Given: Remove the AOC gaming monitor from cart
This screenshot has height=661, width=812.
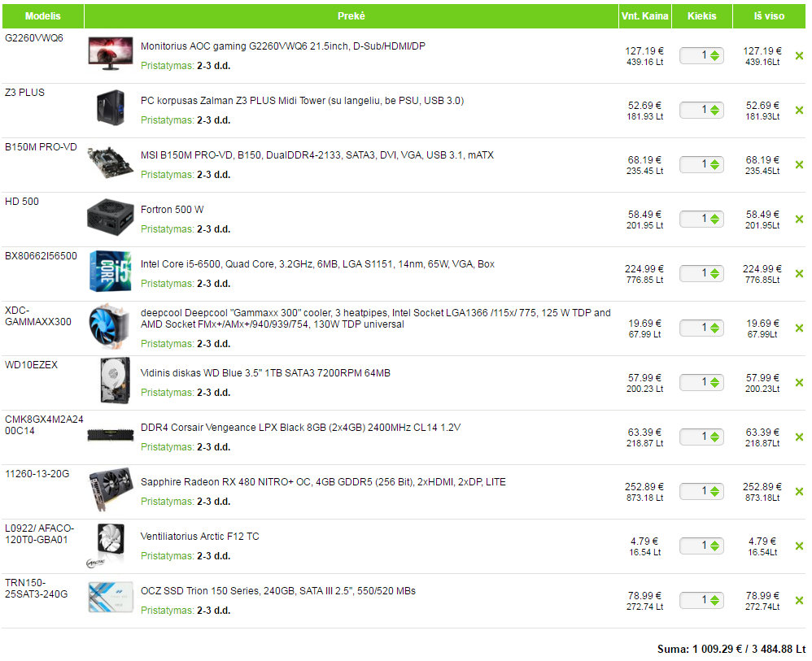Looking at the screenshot, I should pyautogui.click(x=799, y=56).
